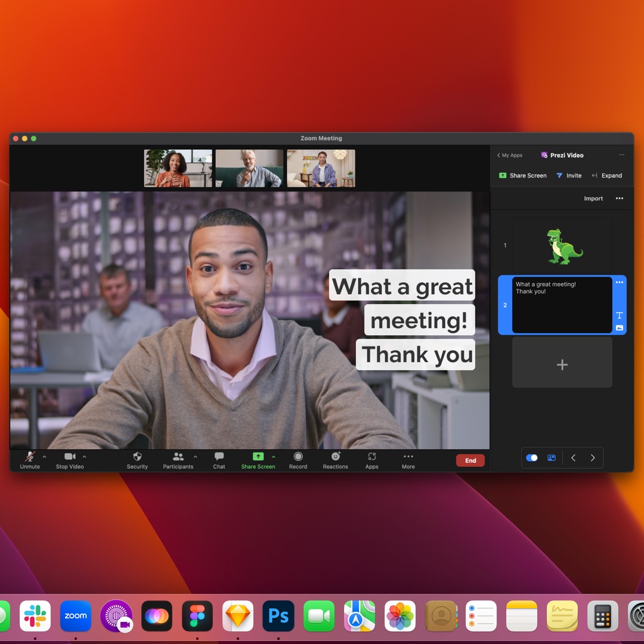Viewport: 644px width, 644px height.
Task: Stop Video using the camera icon
Action: [70, 457]
